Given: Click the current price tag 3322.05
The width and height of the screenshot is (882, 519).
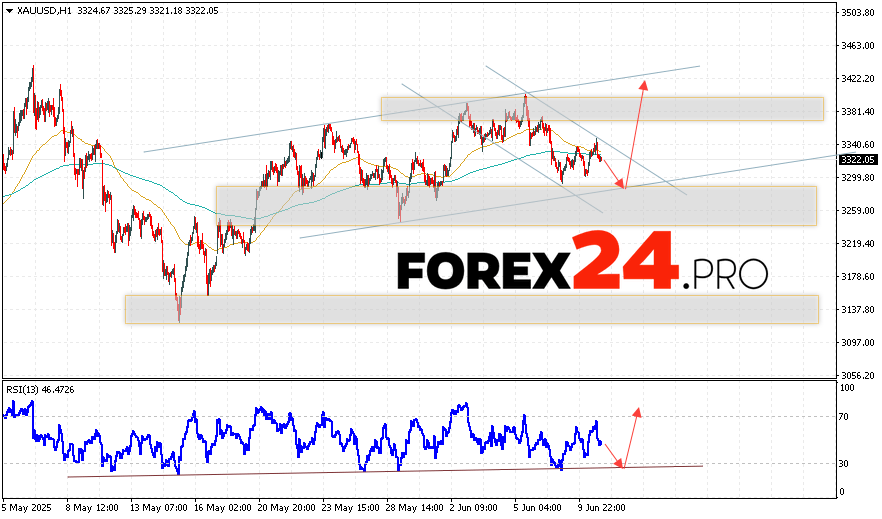Looking at the screenshot, I should point(857,159).
